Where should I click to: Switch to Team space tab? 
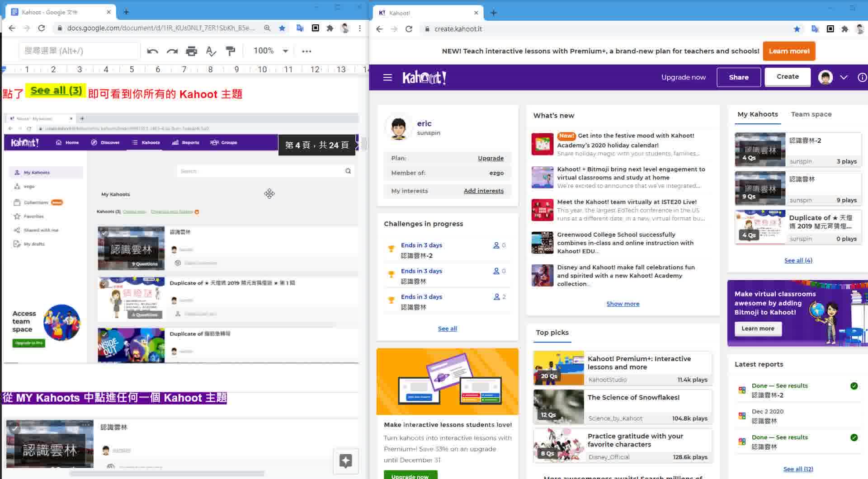pyautogui.click(x=811, y=114)
